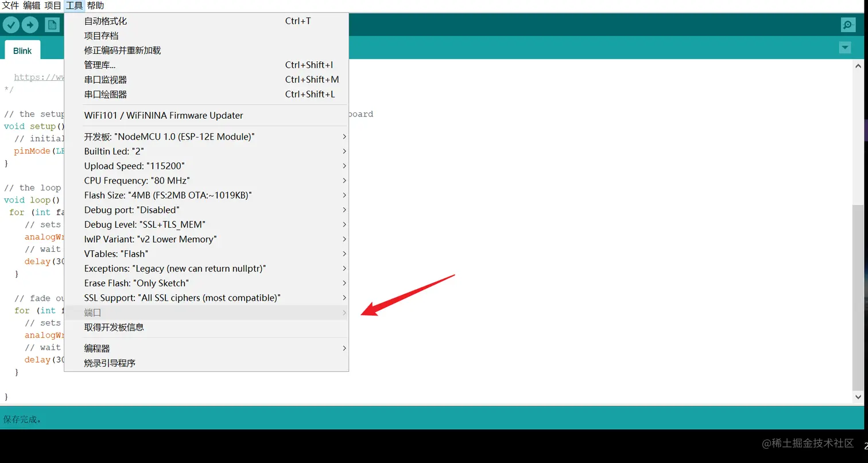Click the scrollbar up arrow
The image size is (868, 463).
858,66
